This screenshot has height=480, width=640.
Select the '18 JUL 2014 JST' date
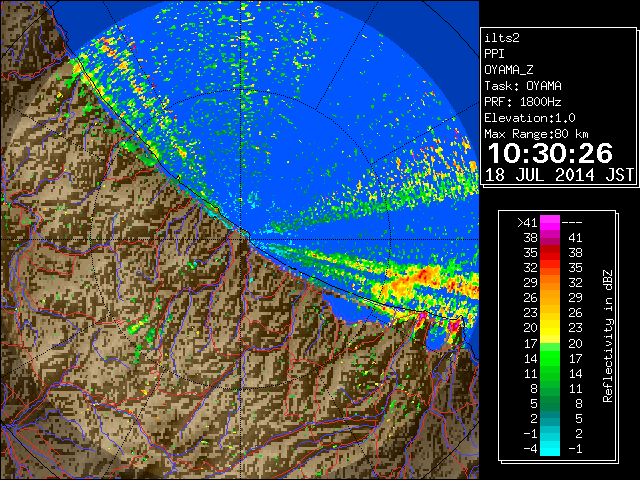[x=559, y=175]
